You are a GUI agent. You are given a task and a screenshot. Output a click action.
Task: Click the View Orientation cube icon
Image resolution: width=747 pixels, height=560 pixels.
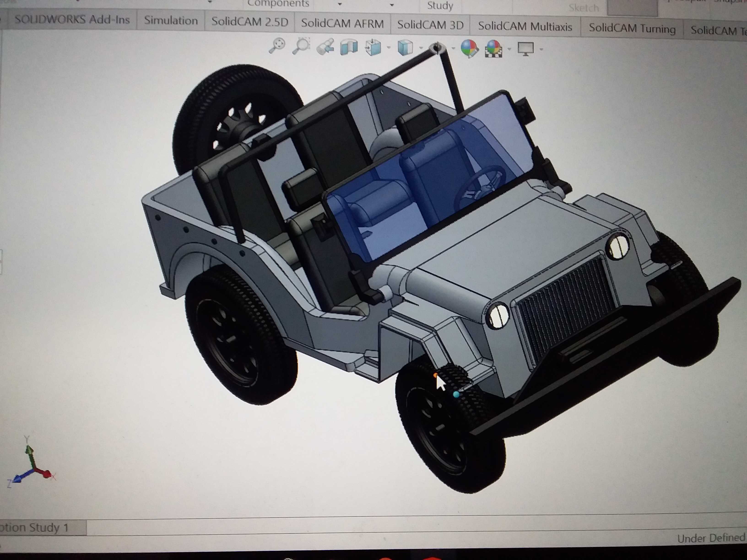pyautogui.click(x=373, y=47)
